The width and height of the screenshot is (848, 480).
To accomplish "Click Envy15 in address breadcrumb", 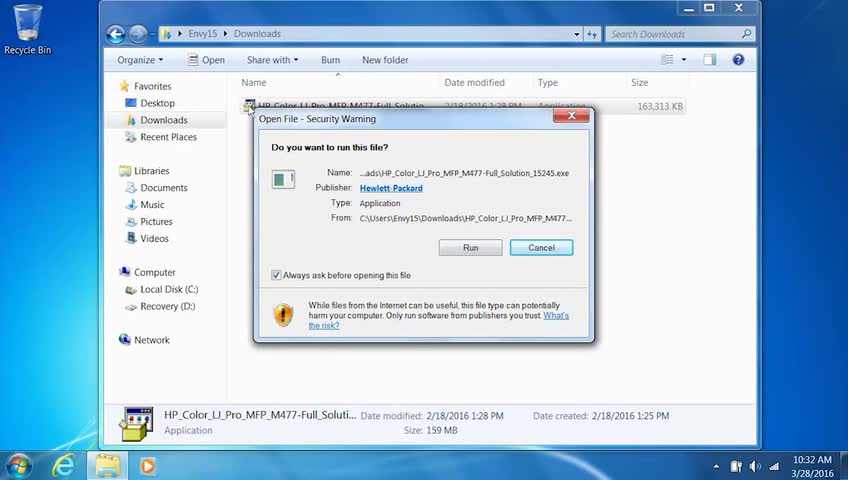I will click(x=203, y=34).
